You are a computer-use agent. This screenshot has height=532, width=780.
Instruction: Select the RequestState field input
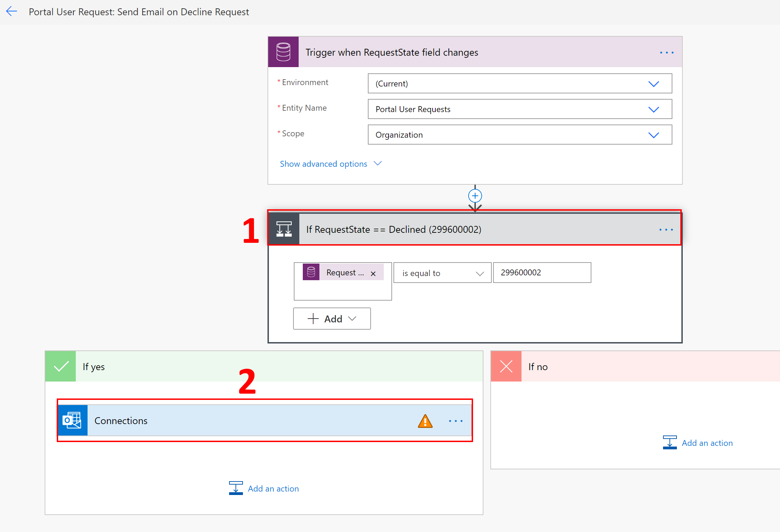click(342, 272)
